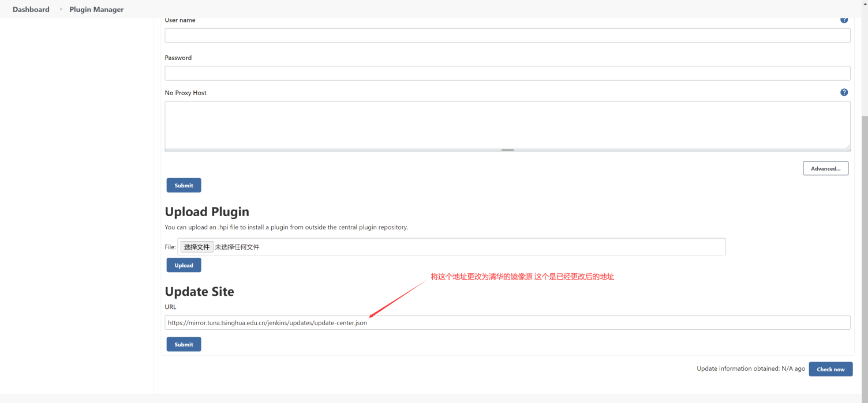The height and width of the screenshot is (403, 868).
Task: Grab the resize bar below No Proxy Host
Action: (x=507, y=150)
